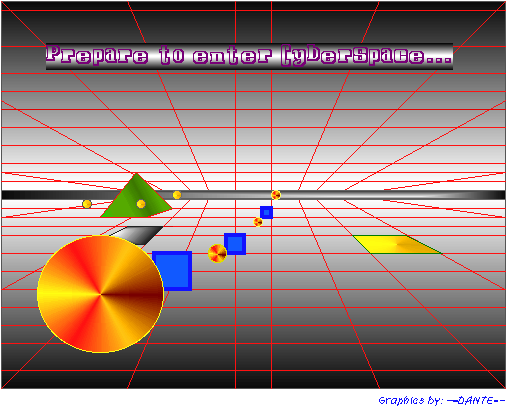Select the yellow parallelogram on the floor

click(x=397, y=244)
